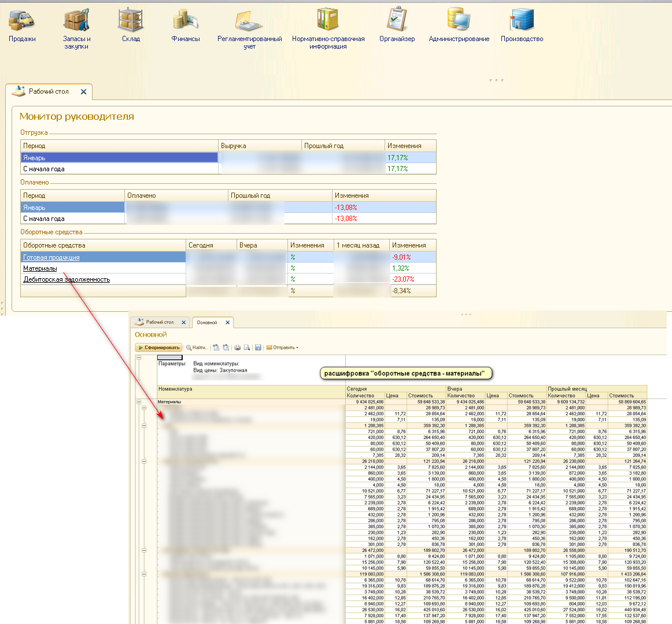
Task: Open the Администрирование section
Action: click(459, 26)
